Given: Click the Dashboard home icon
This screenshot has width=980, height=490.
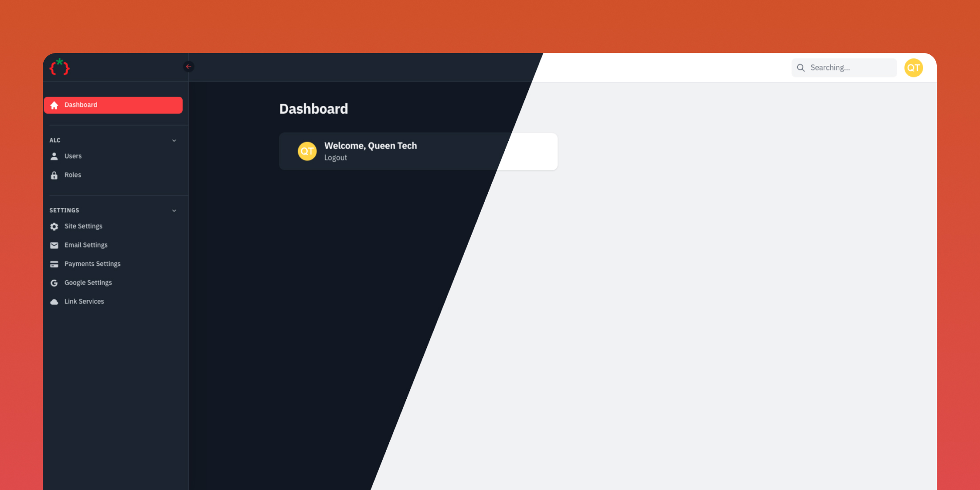Looking at the screenshot, I should tap(54, 105).
